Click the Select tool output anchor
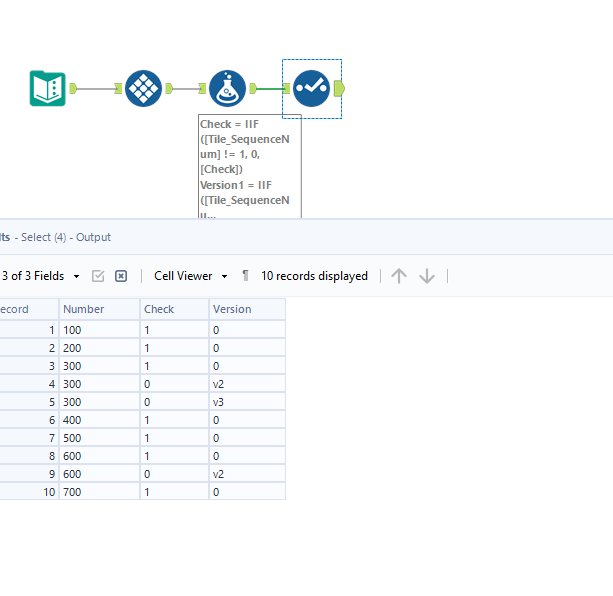613x596 pixels. tap(339, 88)
